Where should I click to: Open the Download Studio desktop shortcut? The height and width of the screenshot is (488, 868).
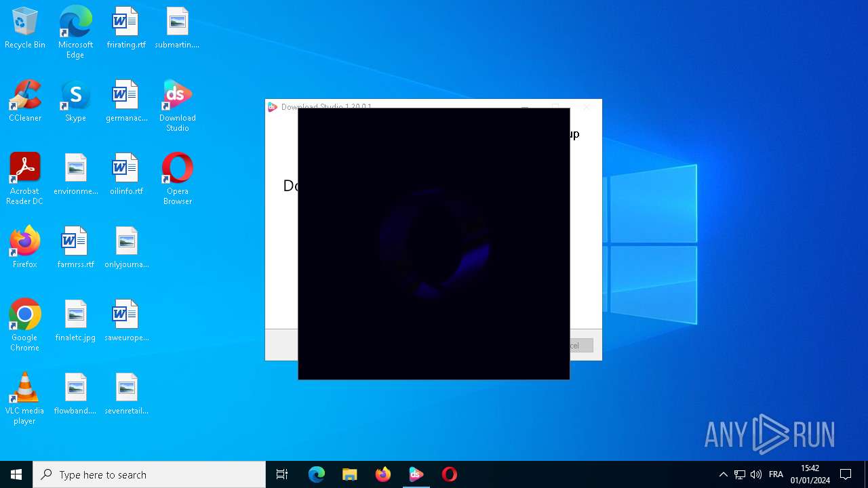click(x=177, y=106)
